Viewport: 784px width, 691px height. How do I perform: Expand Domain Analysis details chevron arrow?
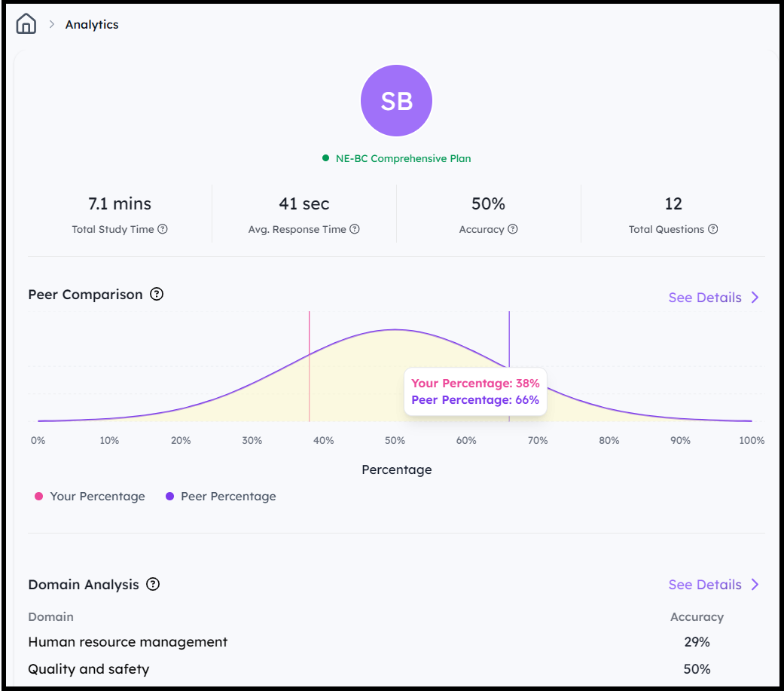coord(755,585)
